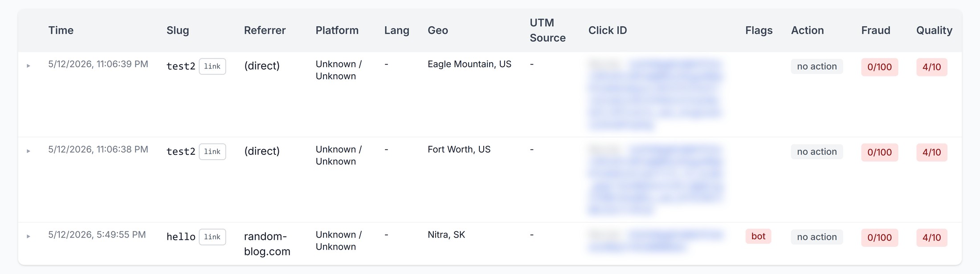
Task: Open the link badge beside hello slug
Action: [x=212, y=237]
